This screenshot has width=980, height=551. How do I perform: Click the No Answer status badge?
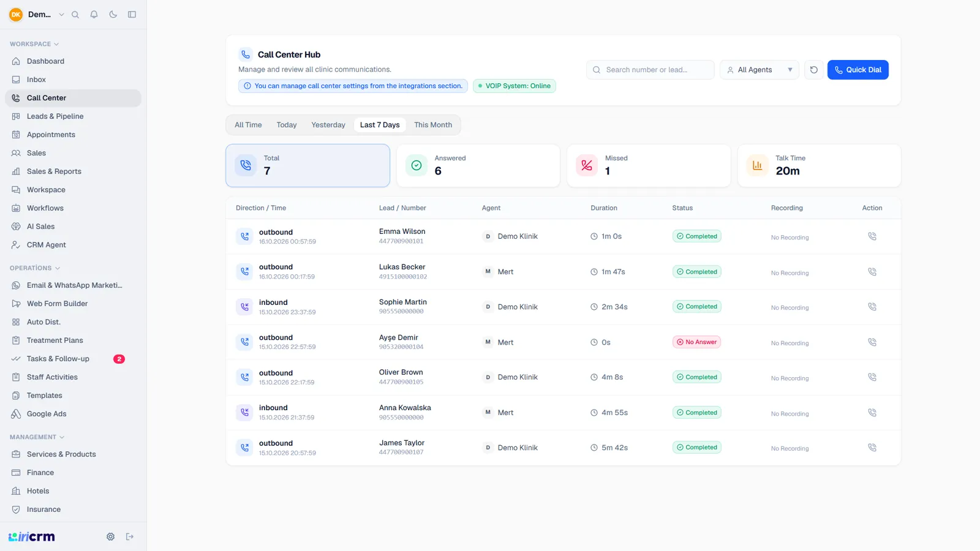tap(696, 342)
